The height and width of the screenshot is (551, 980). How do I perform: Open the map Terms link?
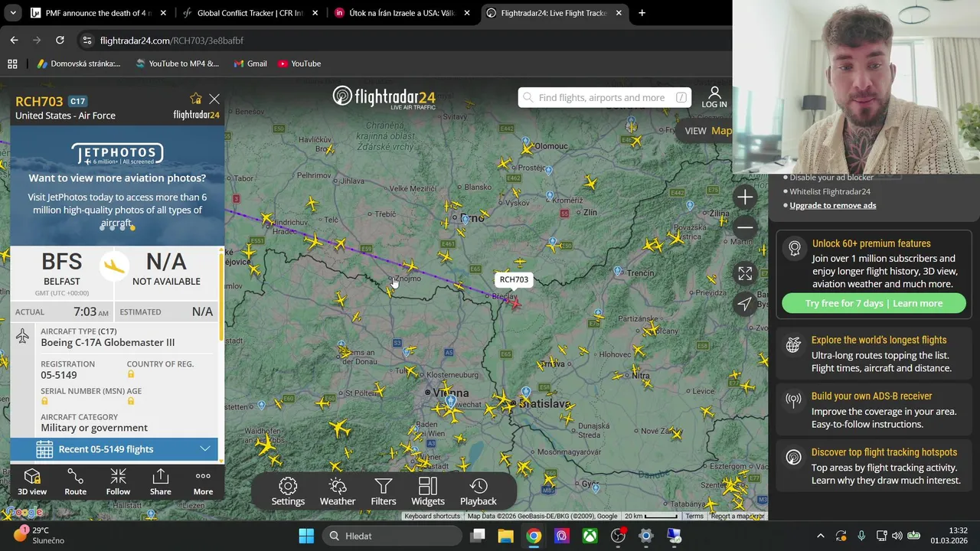pyautogui.click(x=694, y=516)
